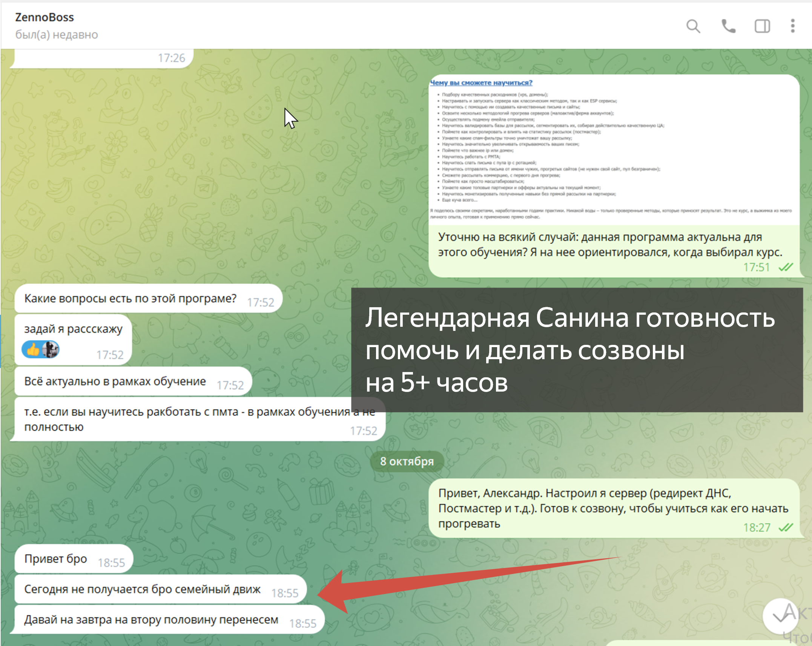Click double-check read icon at 17:51

point(786,267)
